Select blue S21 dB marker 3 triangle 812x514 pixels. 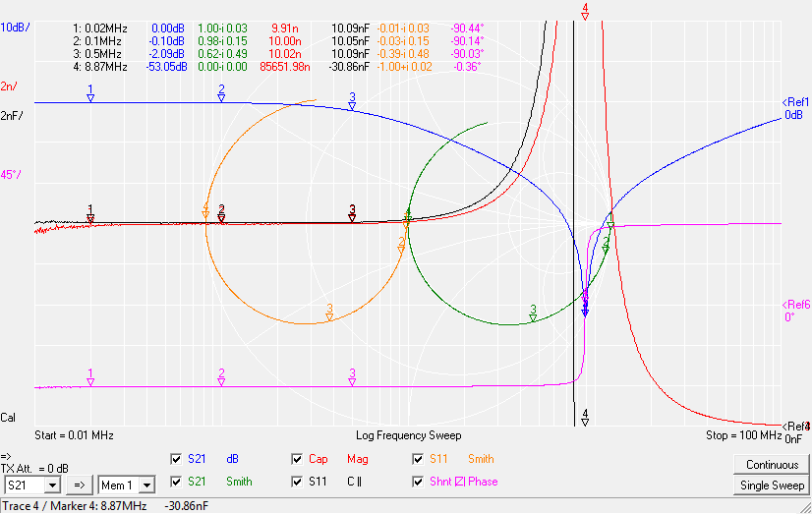[352, 106]
